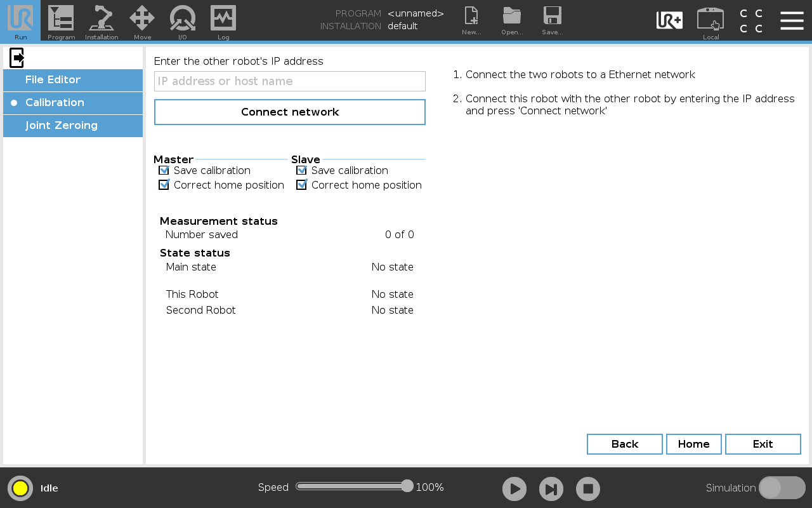The image size is (812, 508).
Task: Click the Local control mode icon
Action: tap(710, 19)
